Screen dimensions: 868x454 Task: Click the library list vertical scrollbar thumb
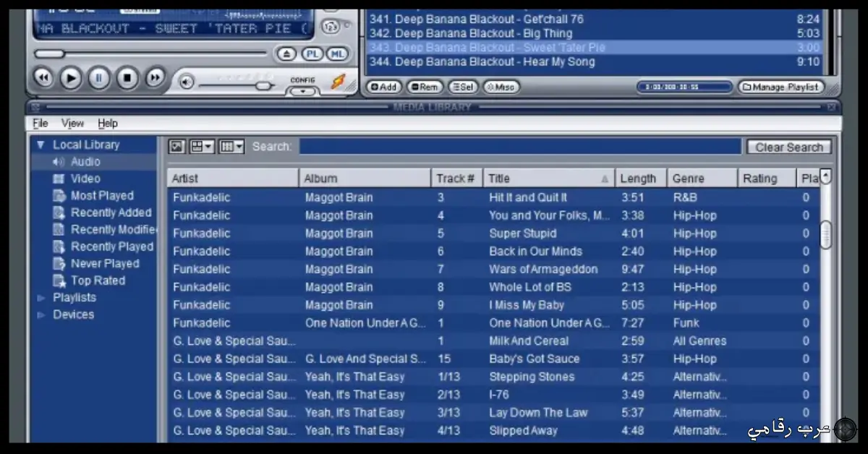[x=826, y=235]
